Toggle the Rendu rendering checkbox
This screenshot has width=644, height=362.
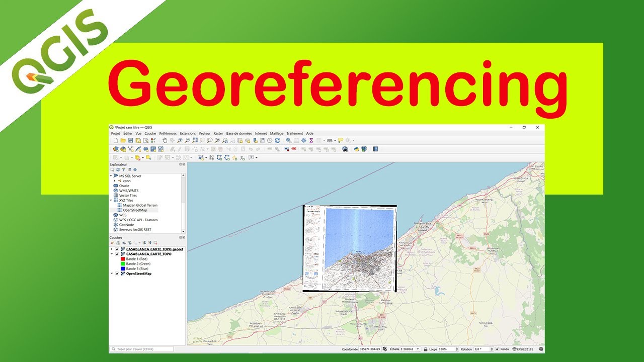point(497,349)
